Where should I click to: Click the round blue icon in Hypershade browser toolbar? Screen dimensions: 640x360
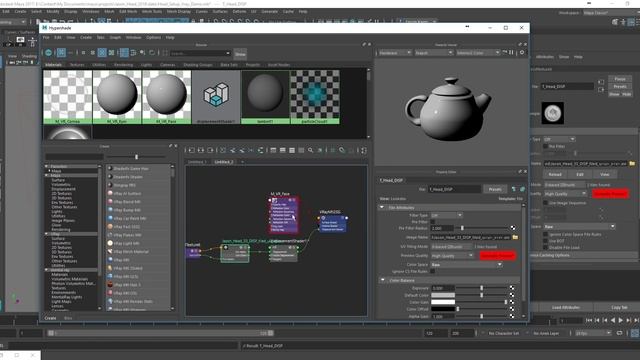tap(49, 53)
